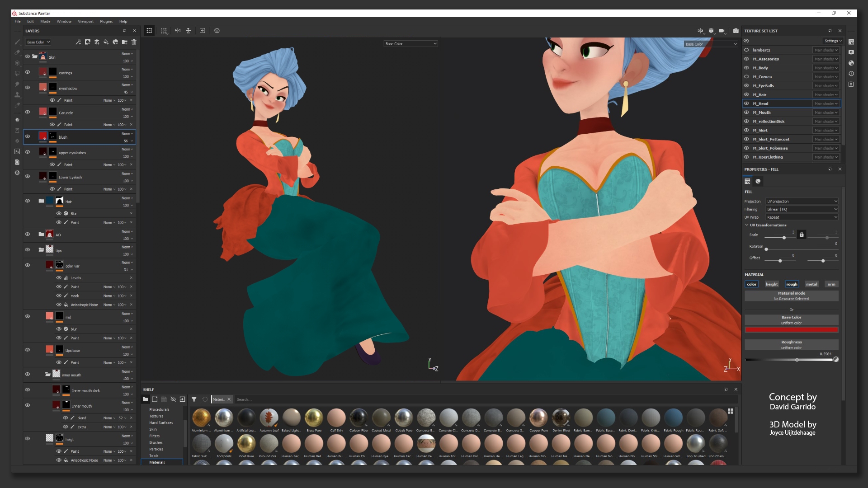Viewport: 868px width, 488px height.
Task: Hide the M_Skirt texture set
Action: pyautogui.click(x=747, y=130)
